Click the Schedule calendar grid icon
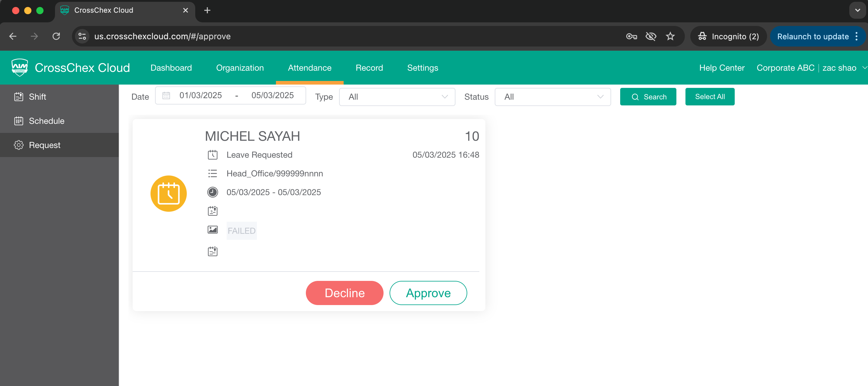This screenshot has height=386, width=868. [18, 121]
